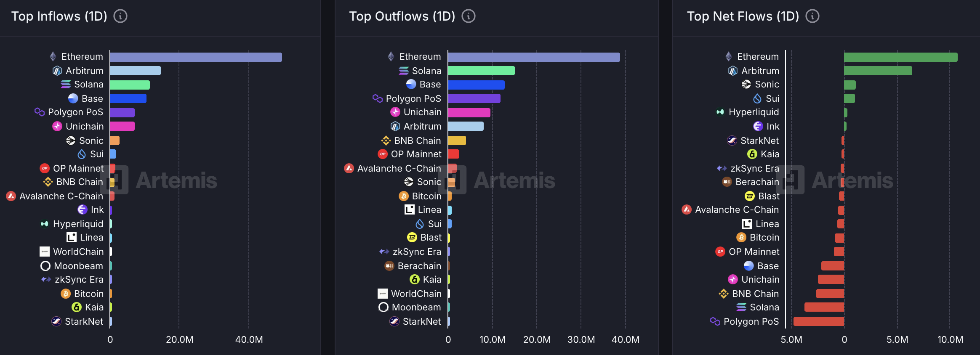Click the Arbitrum light blue bar in Top Inflows
The height and width of the screenshot is (355, 980).
tap(136, 71)
